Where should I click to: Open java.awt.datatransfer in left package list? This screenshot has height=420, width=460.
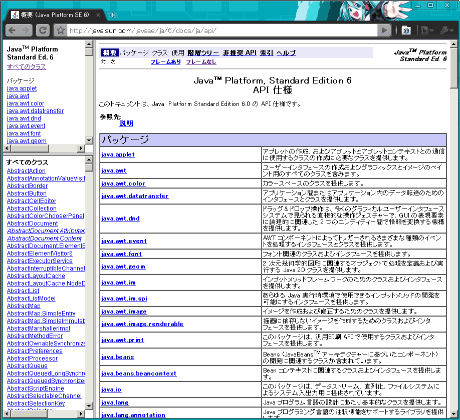coord(35,111)
